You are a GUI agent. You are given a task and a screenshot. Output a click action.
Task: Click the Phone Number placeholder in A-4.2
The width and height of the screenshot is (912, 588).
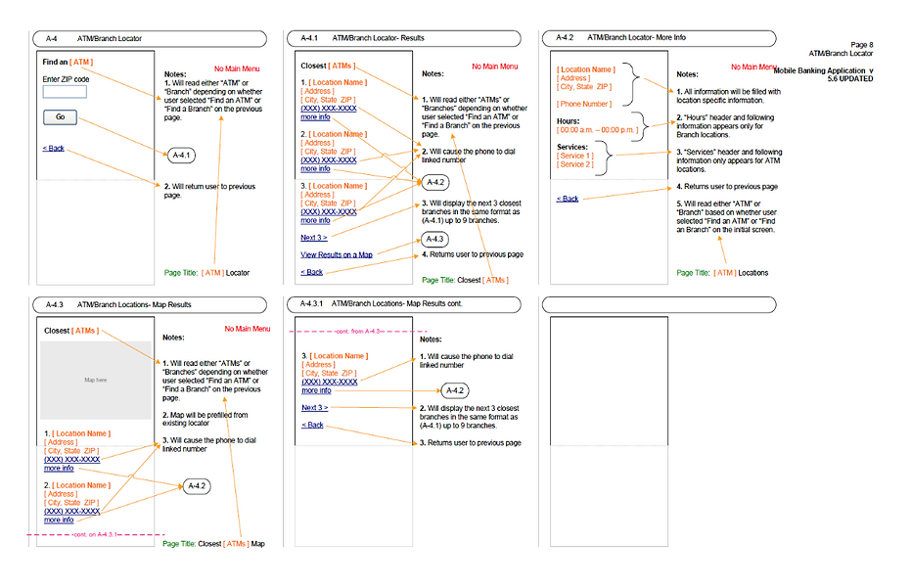[x=584, y=104]
